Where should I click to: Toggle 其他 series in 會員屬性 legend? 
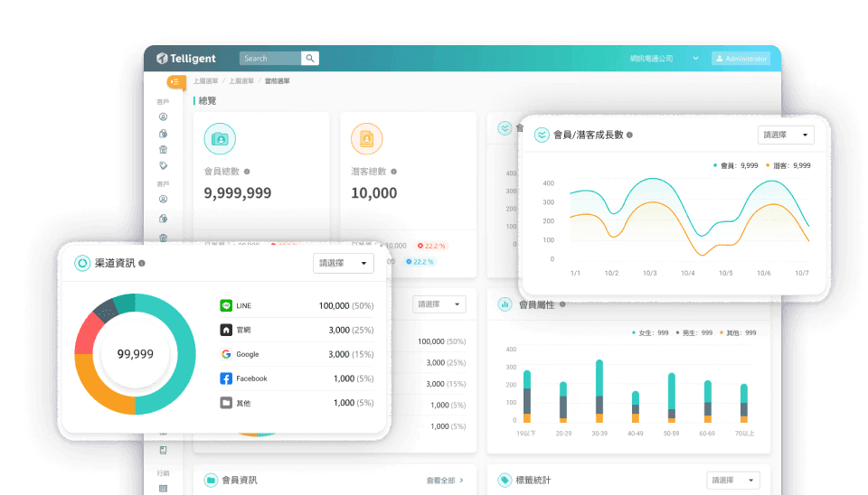pos(738,333)
